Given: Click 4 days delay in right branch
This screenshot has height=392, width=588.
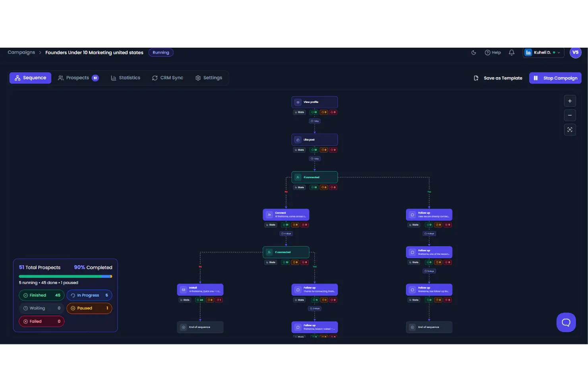Looking at the screenshot, I should (429, 234).
